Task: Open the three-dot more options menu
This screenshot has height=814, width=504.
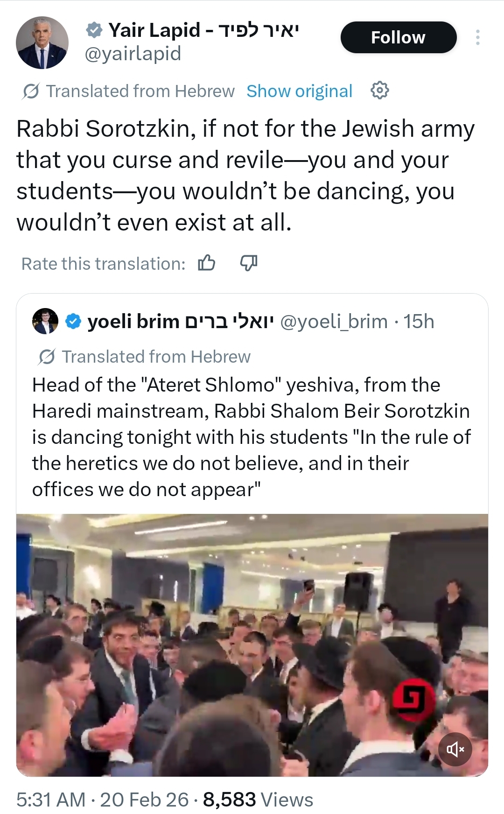Action: [x=477, y=37]
